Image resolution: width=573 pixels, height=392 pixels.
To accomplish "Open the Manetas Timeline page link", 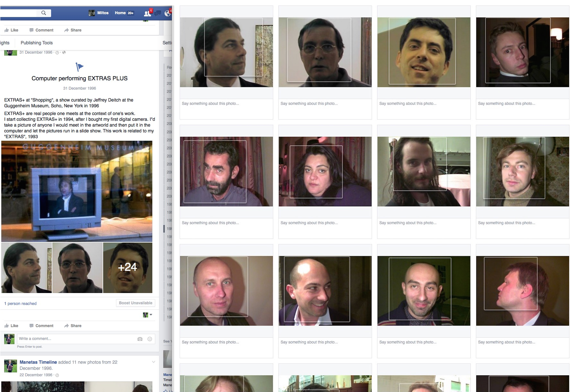I will pyautogui.click(x=38, y=362).
